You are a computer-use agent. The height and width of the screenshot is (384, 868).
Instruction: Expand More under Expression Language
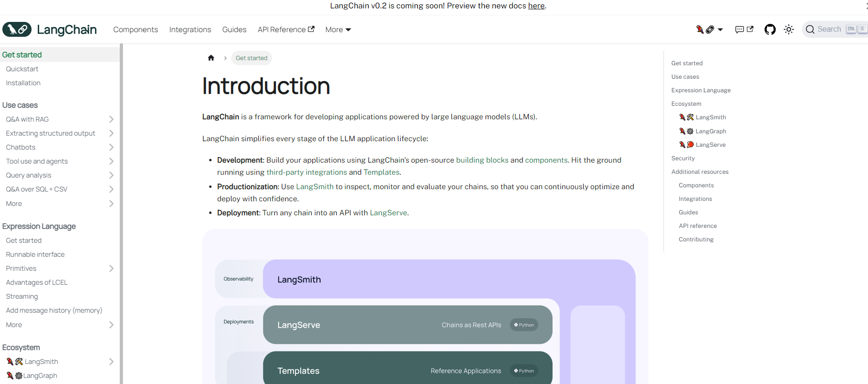(x=111, y=325)
